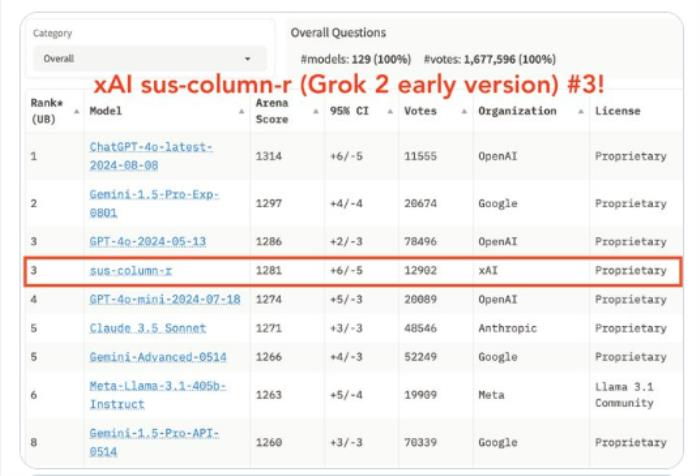Viewport: 700px width, 476px height.
Task: Select the Arena Score cell 1286
Action: [x=269, y=242]
